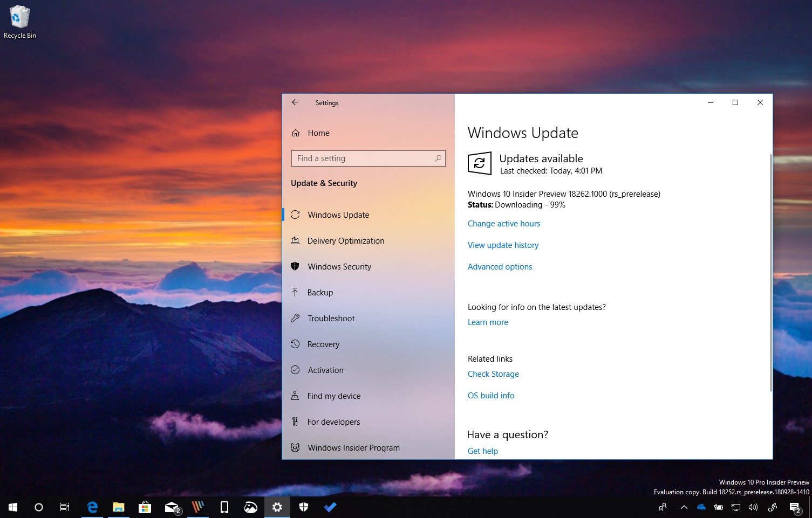The image size is (812, 518).
Task: Click Change active hours link
Action: (504, 224)
